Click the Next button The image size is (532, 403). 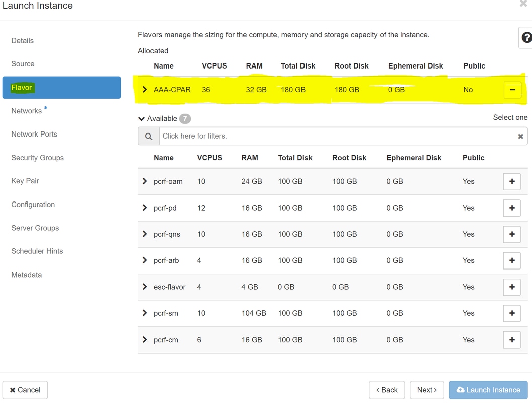pos(427,390)
